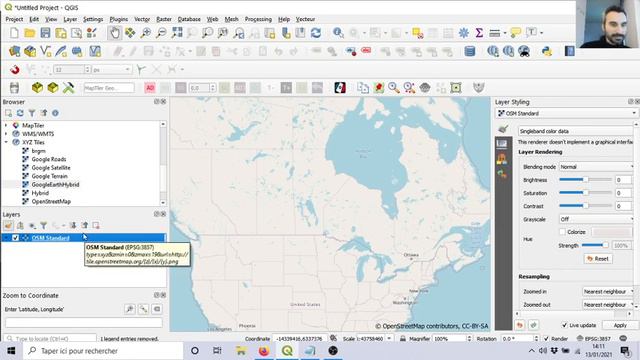
Task: Click the Zoom to Coordinate input field
Action: click(84, 322)
